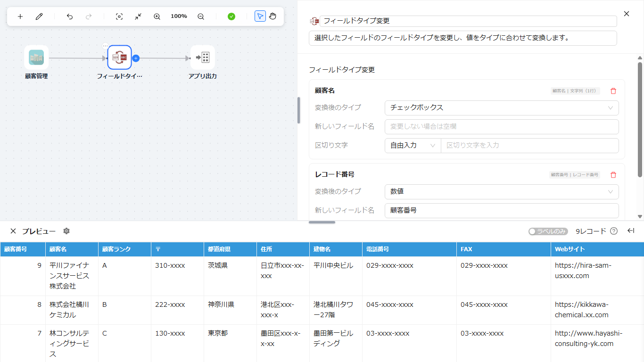Click the https://kikkawa-chemical.xx.com cell
This screenshot has width=644, height=362.
pos(597,310)
